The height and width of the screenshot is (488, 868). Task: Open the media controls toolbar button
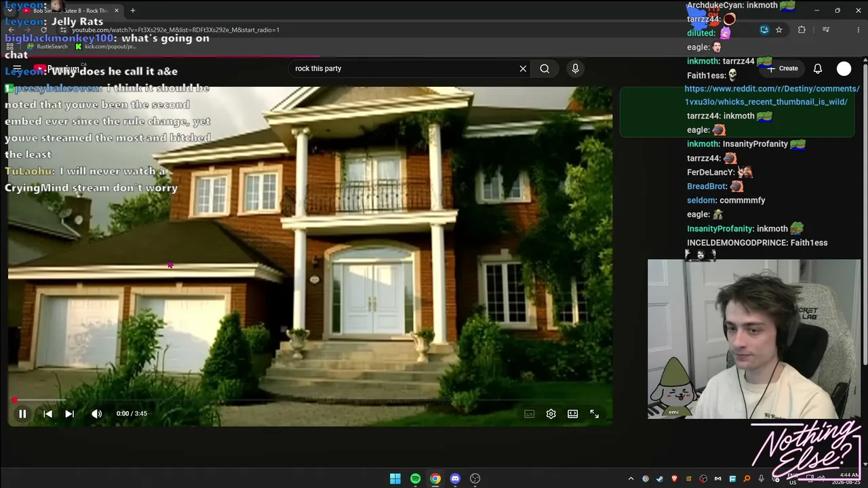[x=826, y=30]
